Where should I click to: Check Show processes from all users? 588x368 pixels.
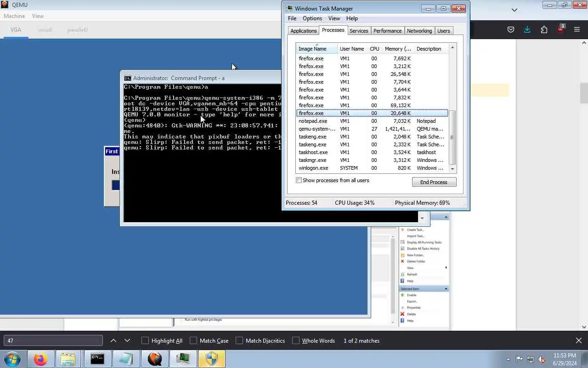pyautogui.click(x=299, y=180)
